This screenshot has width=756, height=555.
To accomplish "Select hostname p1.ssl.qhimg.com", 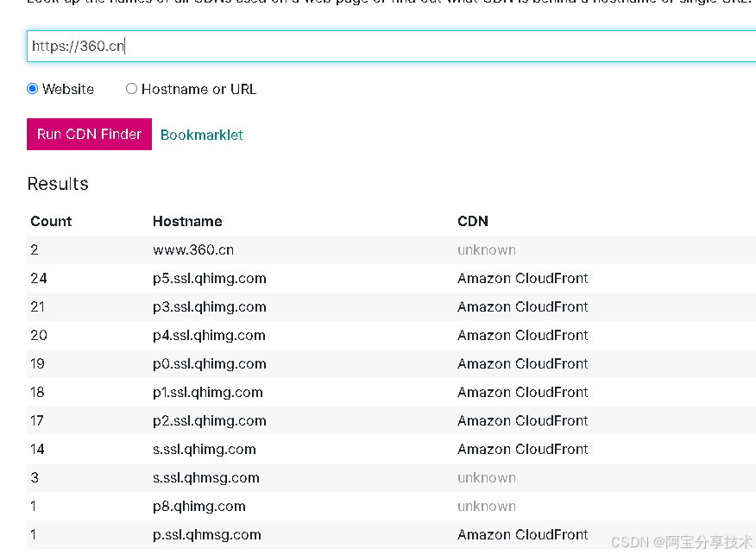I will (x=208, y=392).
